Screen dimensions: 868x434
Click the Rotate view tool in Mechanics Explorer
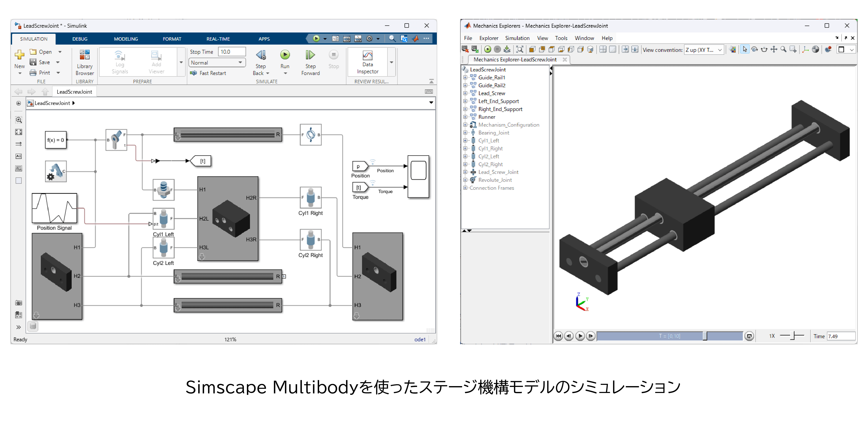tap(754, 50)
